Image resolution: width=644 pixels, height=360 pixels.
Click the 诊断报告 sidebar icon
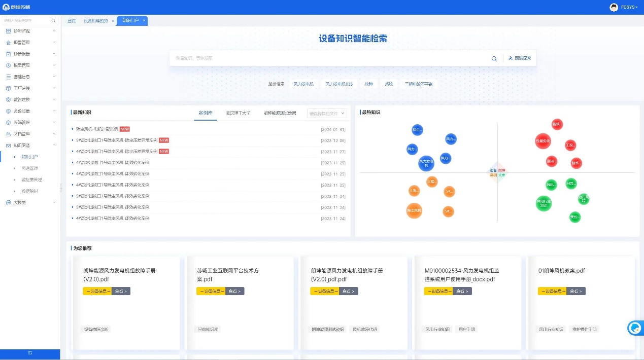click(x=8, y=54)
